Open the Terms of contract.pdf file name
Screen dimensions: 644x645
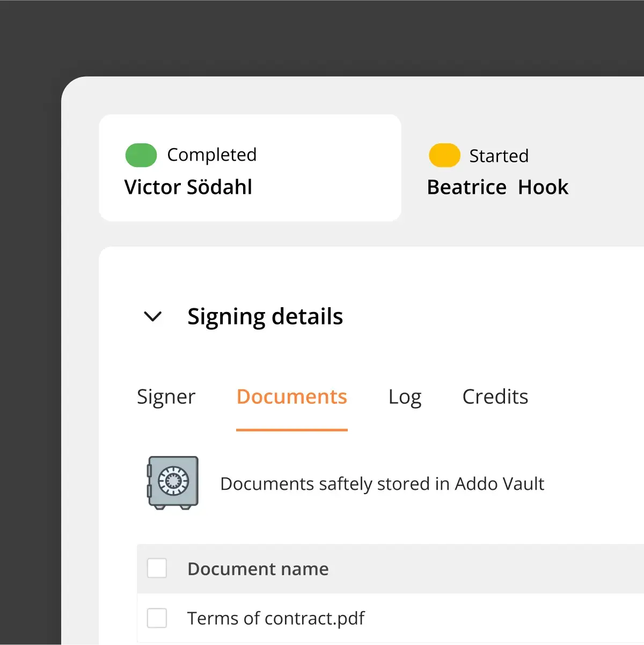(x=276, y=618)
